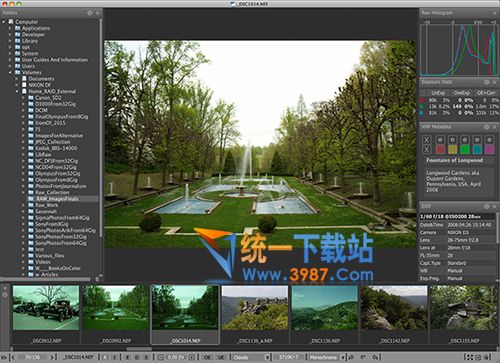Go to the next image in the bottom toolbar
The height and width of the screenshot is (363, 500).
click(52, 357)
